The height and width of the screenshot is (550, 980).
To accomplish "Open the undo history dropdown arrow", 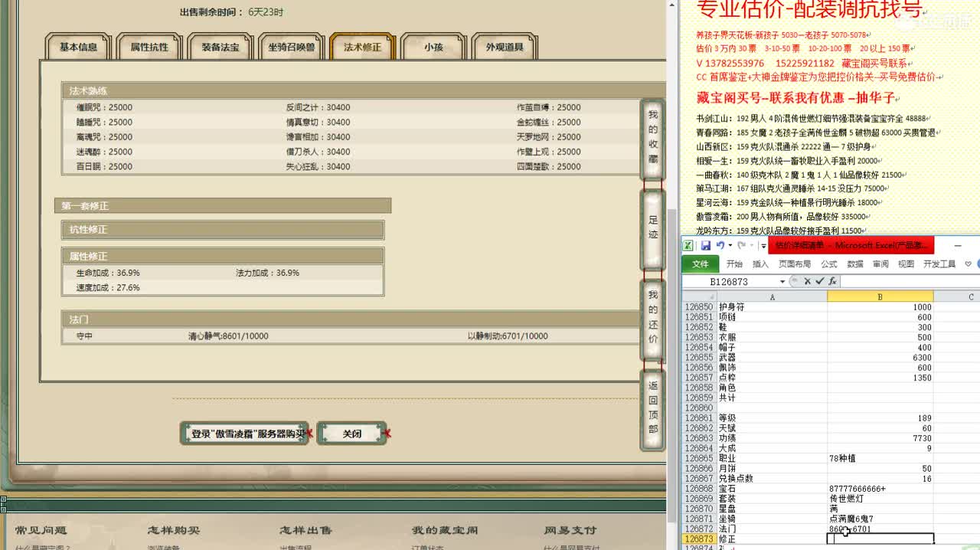I will click(x=730, y=245).
